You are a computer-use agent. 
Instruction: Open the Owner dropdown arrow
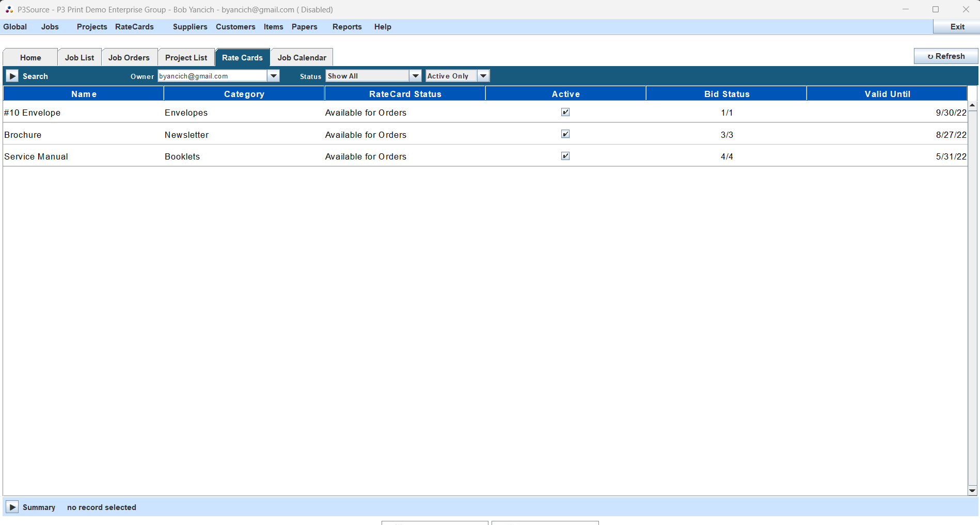click(x=274, y=76)
